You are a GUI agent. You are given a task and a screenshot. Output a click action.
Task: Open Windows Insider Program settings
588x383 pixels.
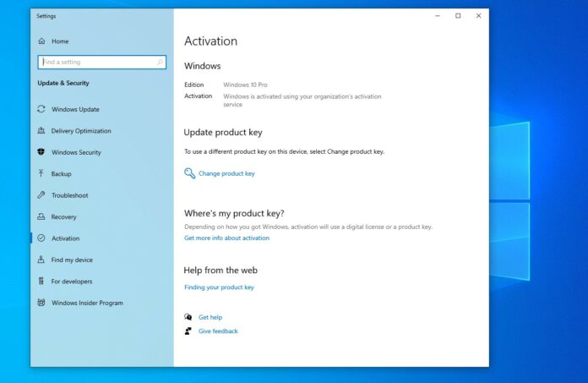click(x=87, y=303)
